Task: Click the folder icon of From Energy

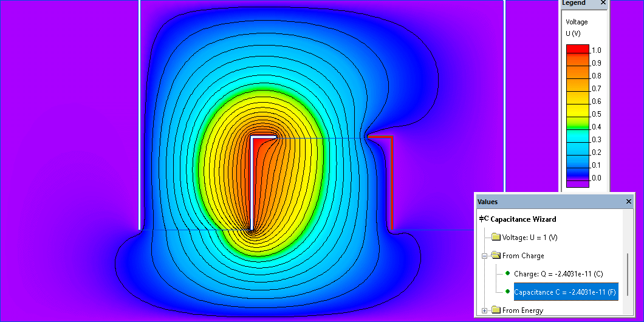Action: [x=496, y=310]
